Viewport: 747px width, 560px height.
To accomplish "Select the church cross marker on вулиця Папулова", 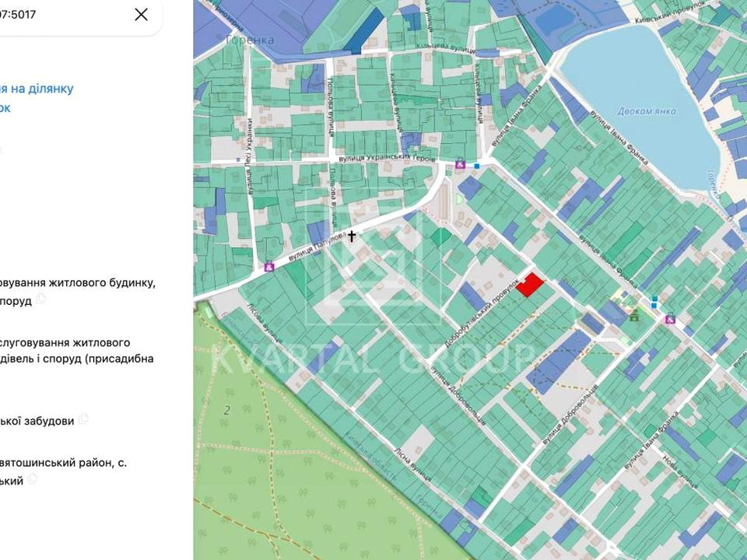I will [351, 236].
